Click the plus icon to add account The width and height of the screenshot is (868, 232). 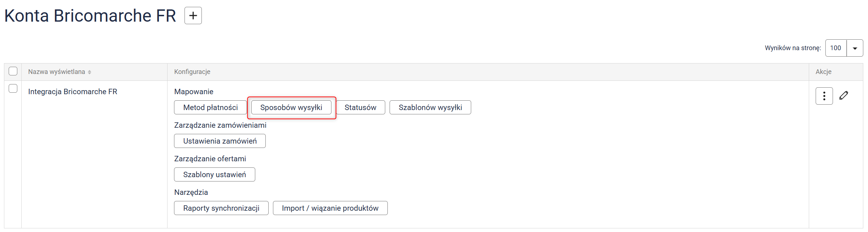tap(193, 16)
